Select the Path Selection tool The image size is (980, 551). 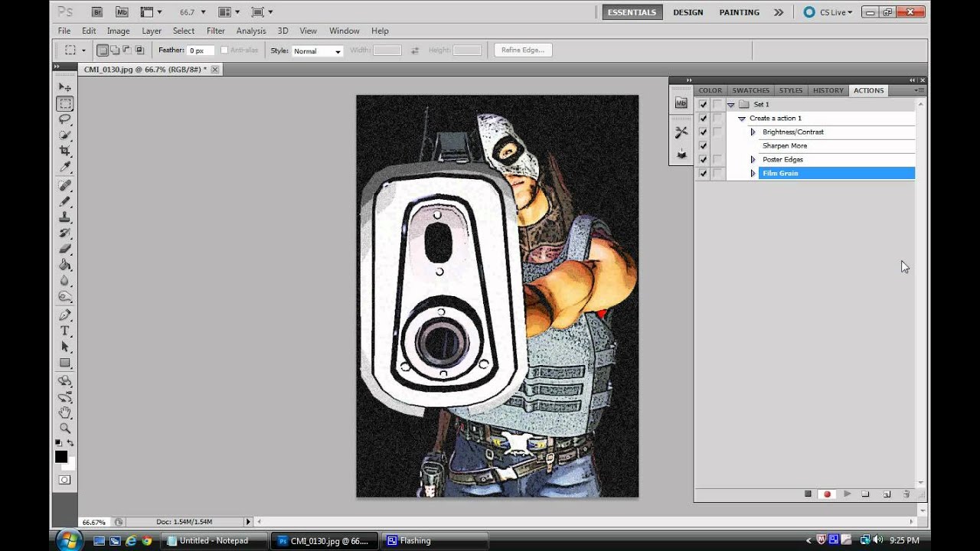pyautogui.click(x=65, y=347)
